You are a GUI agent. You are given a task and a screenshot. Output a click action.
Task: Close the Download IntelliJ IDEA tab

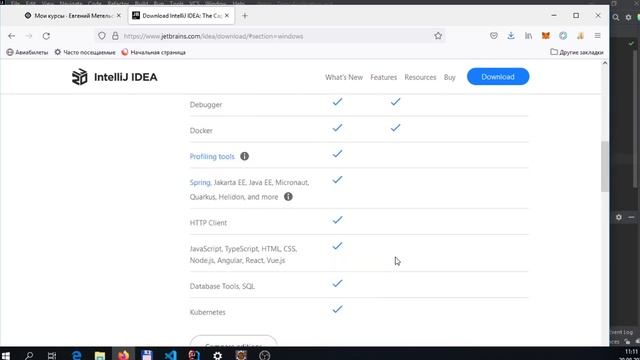227,16
